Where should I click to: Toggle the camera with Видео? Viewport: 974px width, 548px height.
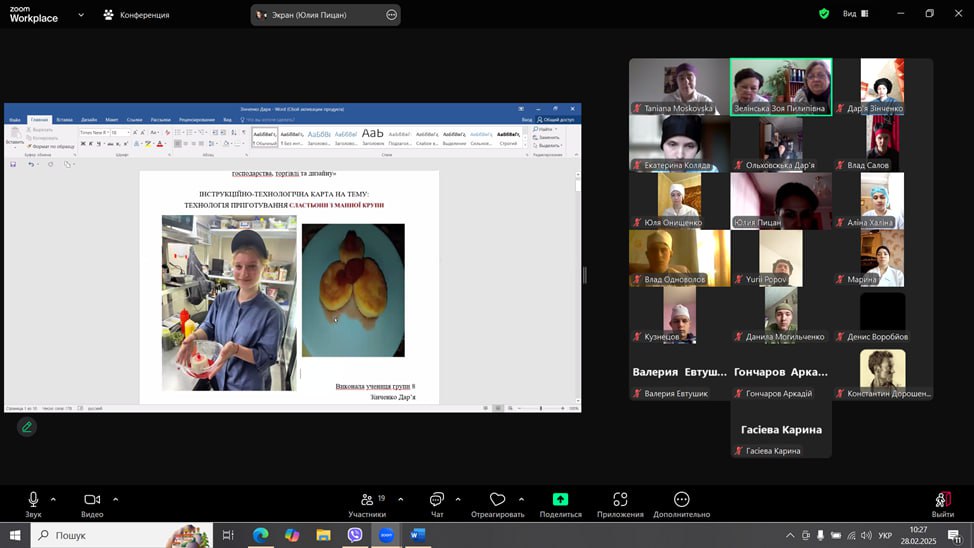(92, 503)
